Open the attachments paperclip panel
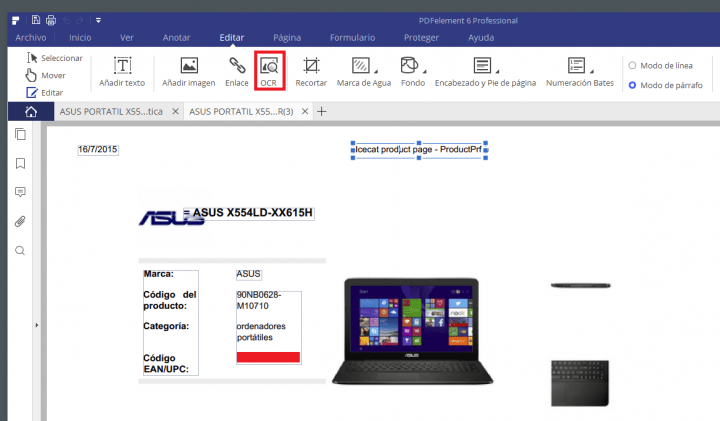This screenshot has height=421, width=720. click(20, 222)
